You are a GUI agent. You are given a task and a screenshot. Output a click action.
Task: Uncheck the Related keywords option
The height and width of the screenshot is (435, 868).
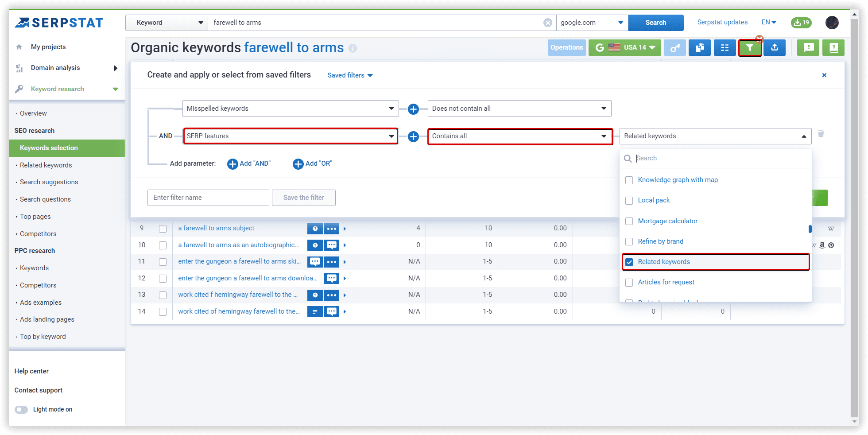(x=629, y=262)
